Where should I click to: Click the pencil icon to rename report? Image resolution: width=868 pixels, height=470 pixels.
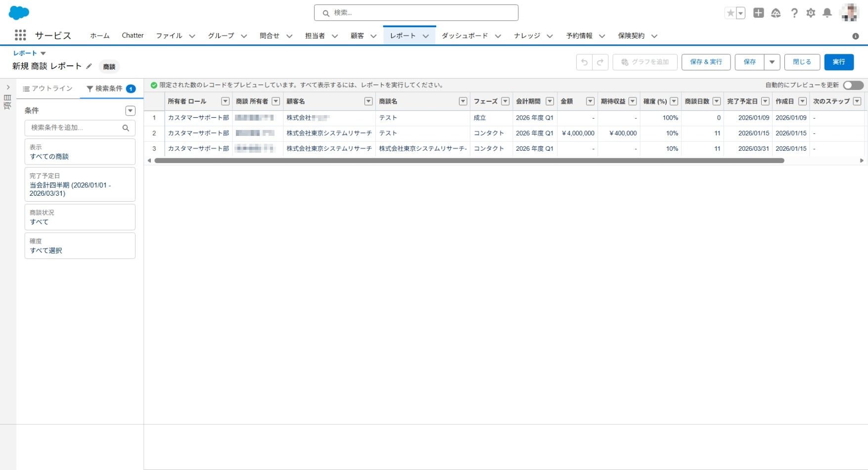point(89,66)
